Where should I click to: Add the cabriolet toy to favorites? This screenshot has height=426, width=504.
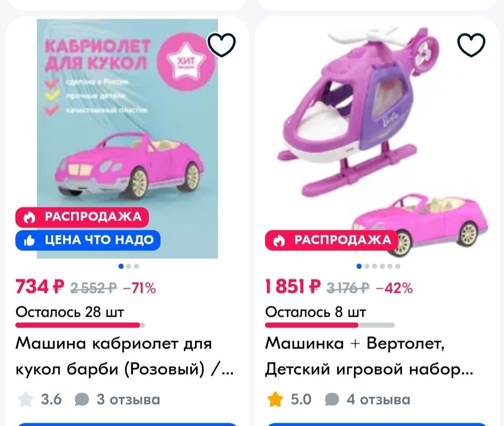[223, 44]
